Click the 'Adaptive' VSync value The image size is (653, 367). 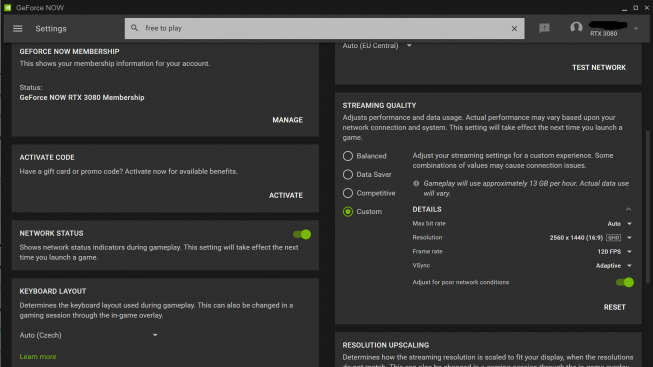(x=608, y=265)
